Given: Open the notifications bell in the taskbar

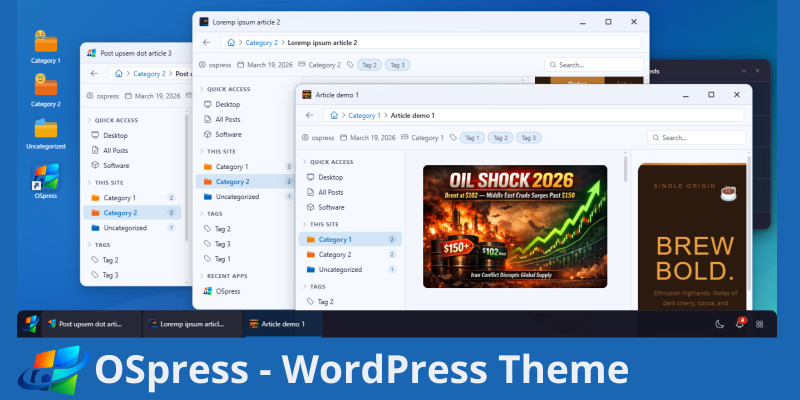Looking at the screenshot, I should tap(740, 324).
